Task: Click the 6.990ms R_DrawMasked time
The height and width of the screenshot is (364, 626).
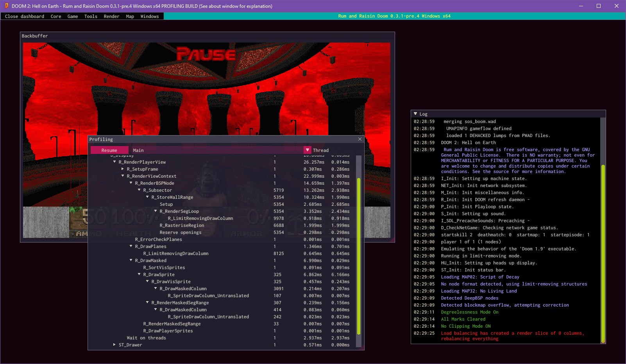Action: pos(313,261)
